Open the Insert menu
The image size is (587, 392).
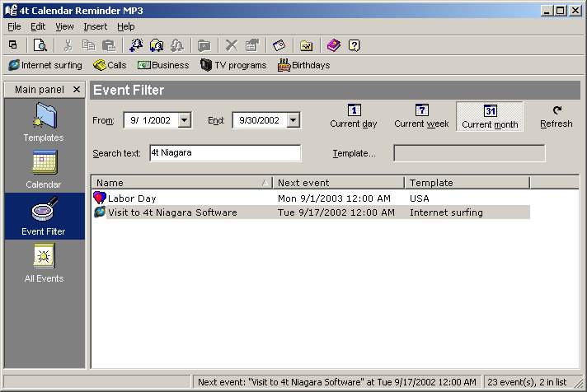click(x=95, y=26)
